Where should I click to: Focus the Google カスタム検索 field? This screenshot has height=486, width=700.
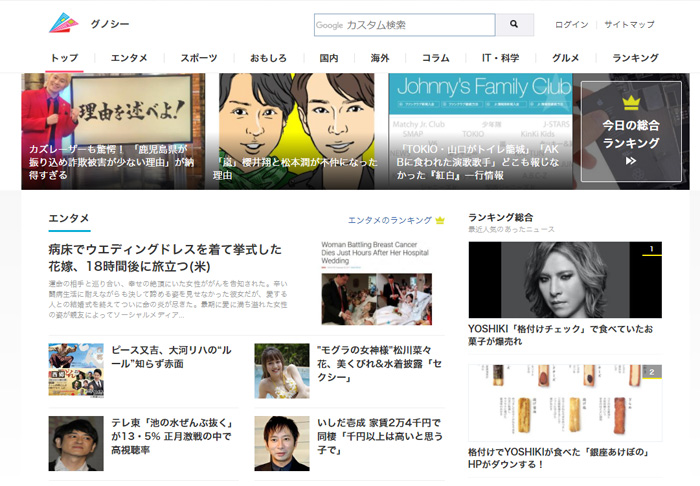click(404, 25)
